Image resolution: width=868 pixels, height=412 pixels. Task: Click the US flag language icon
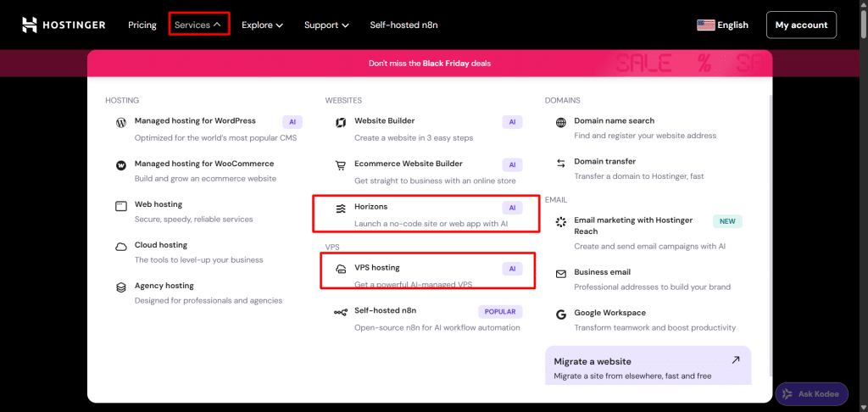coord(706,25)
